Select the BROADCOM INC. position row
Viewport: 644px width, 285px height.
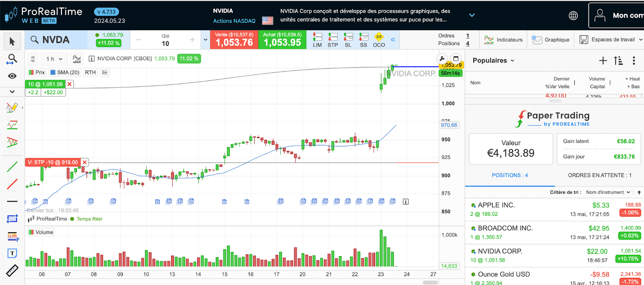coord(555,232)
